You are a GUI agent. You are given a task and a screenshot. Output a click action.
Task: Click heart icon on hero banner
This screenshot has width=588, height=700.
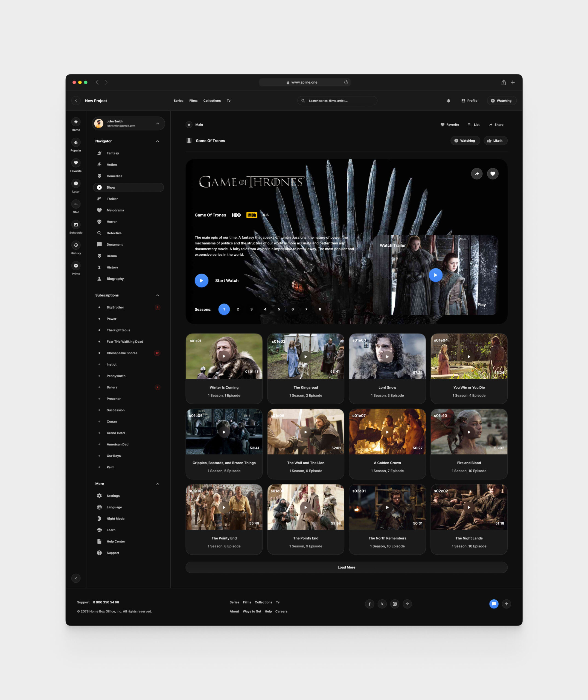493,174
